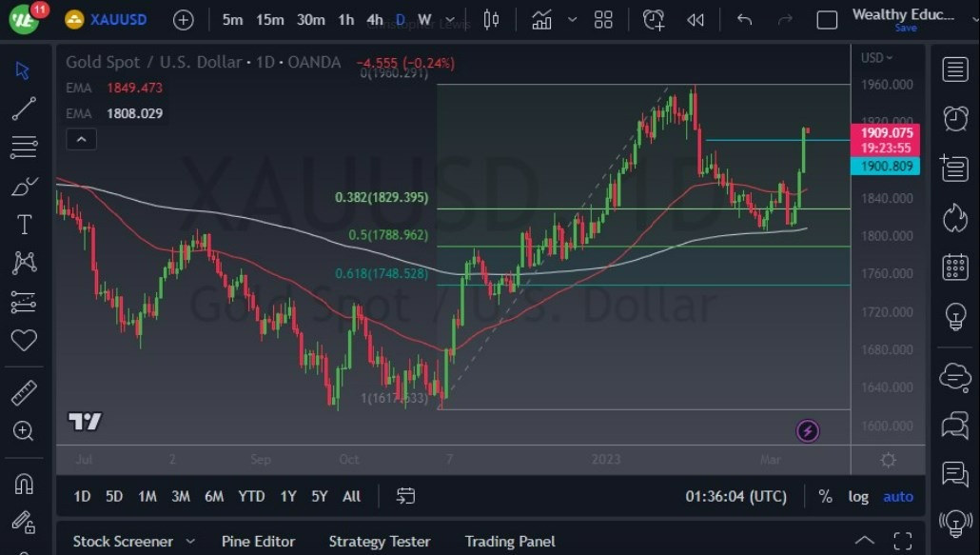The height and width of the screenshot is (555, 980).
Task: Open the ideas stream chat icon
Action: point(955,474)
